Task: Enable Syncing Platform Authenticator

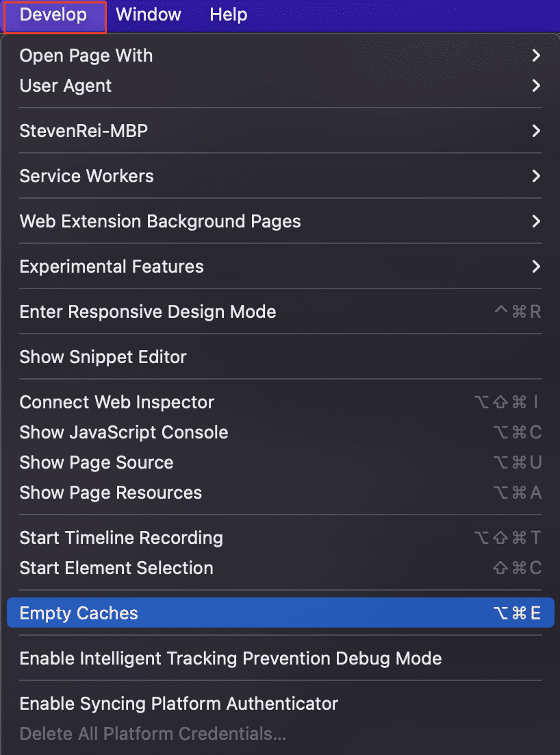Action: tap(179, 704)
